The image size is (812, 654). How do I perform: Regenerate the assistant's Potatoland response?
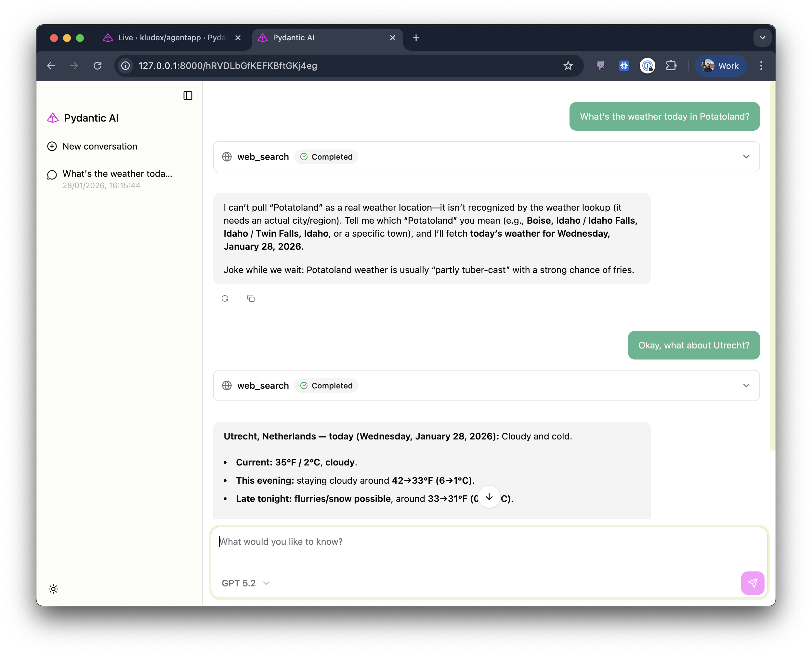pyautogui.click(x=225, y=298)
